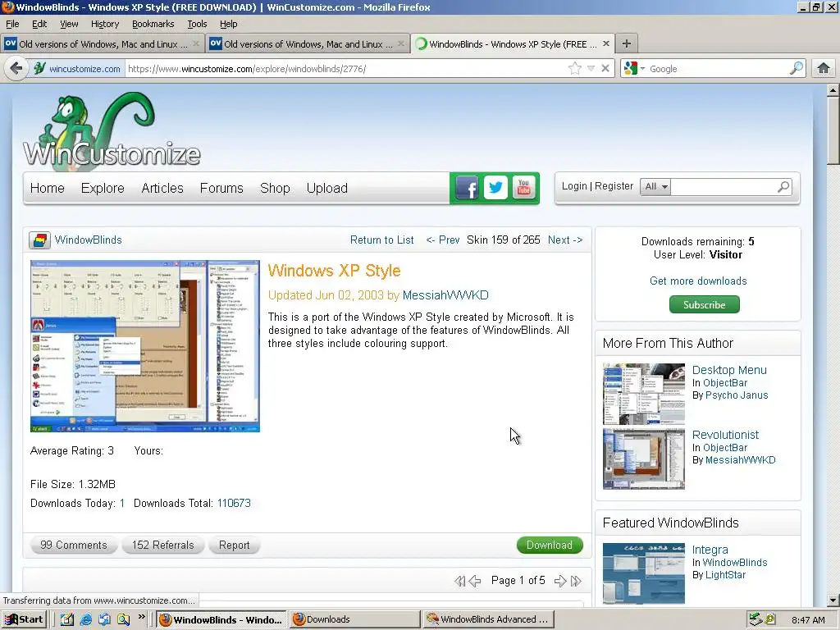Open the 152 Referrals button
Screen dimensions: 840x630
tap(163, 545)
